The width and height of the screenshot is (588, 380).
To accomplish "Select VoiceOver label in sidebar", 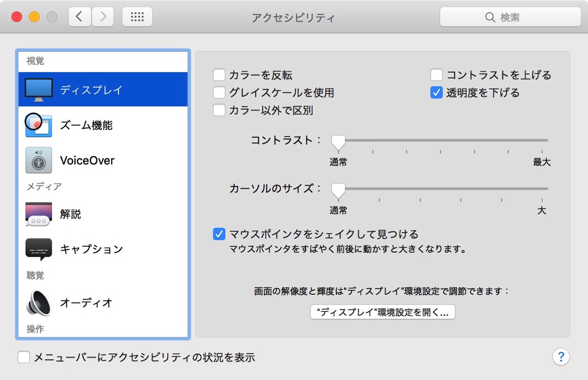I will tap(87, 161).
